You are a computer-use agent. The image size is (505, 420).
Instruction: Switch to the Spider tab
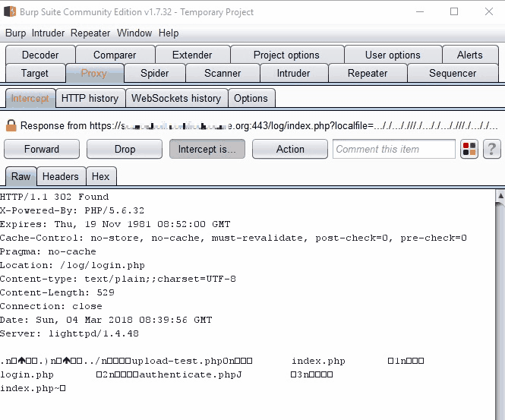[155, 73]
